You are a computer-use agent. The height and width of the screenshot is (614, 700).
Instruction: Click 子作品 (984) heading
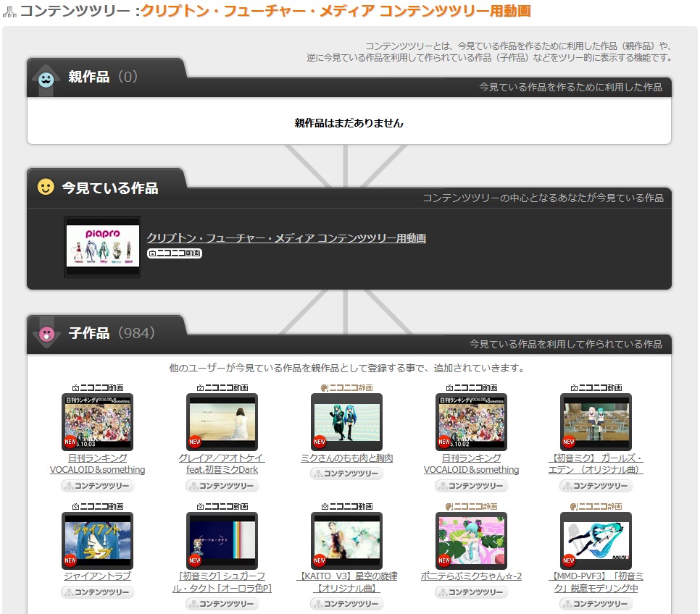pyautogui.click(x=111, y=333)
